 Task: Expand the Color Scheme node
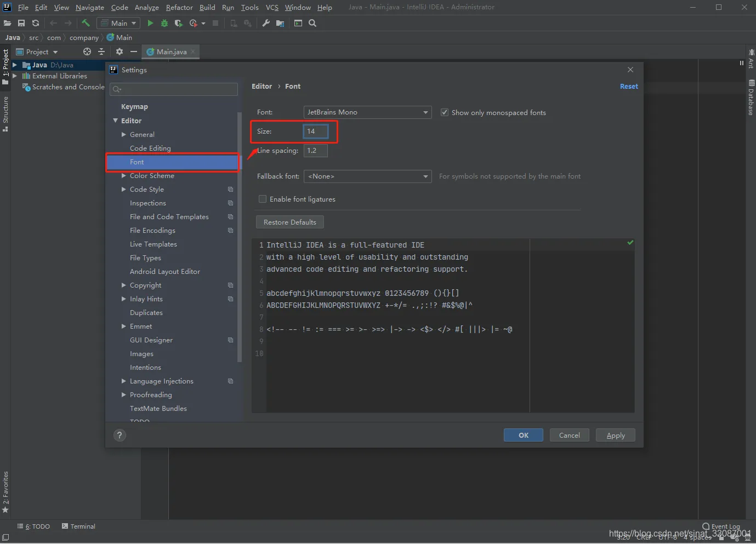point(124,176)
